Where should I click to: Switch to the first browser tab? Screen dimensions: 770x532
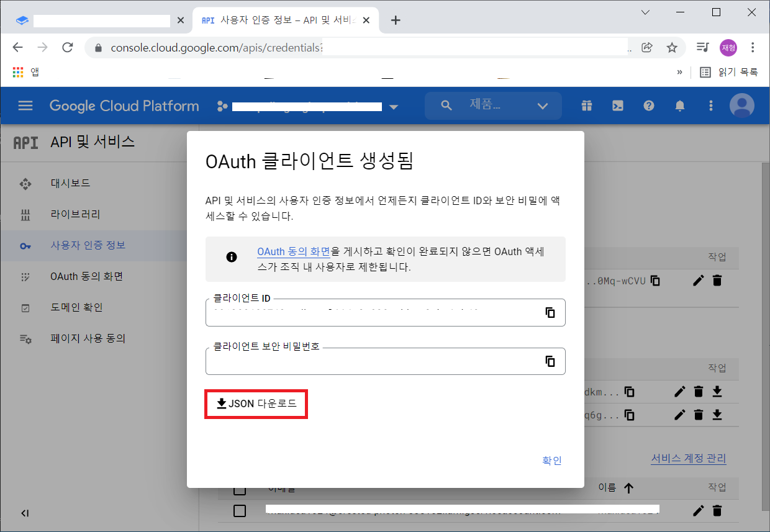point(99,20)
